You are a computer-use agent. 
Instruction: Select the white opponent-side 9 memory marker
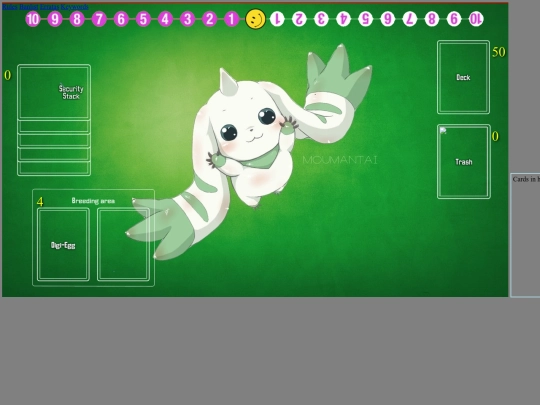(454, 19)
